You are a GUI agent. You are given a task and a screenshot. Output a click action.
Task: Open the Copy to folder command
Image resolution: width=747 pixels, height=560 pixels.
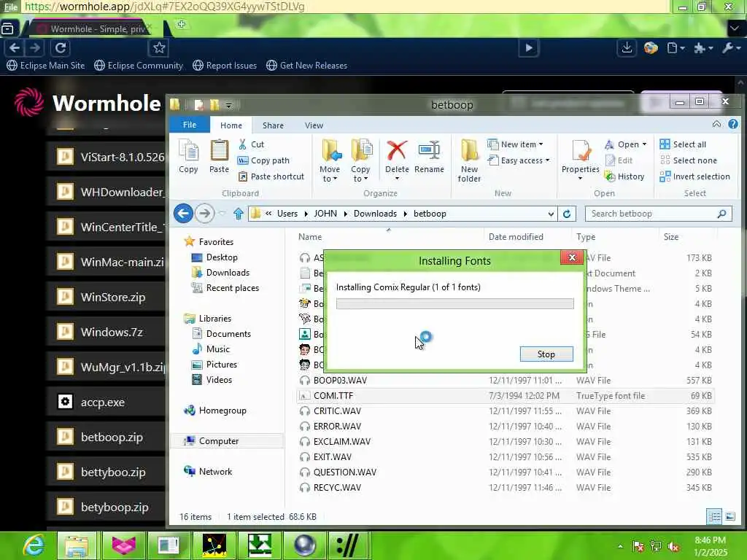pos(360,160)
